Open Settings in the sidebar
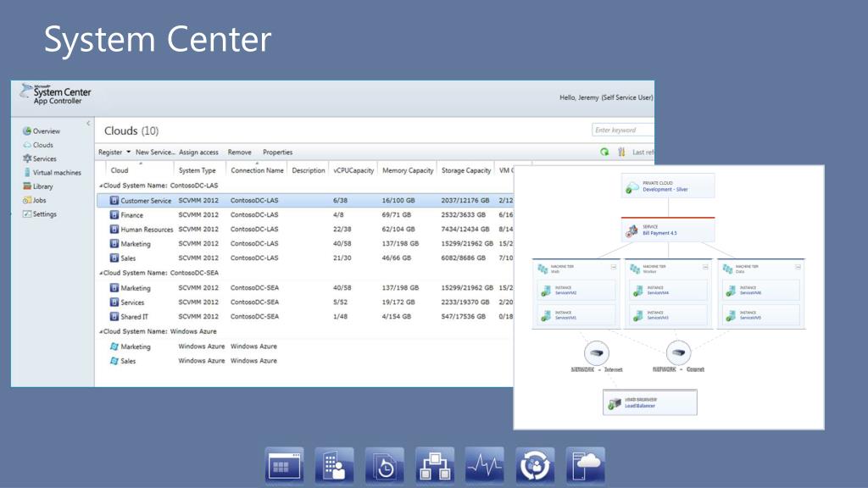The height and width of the screenshot is (488, 868). click(x=39, y=214)
